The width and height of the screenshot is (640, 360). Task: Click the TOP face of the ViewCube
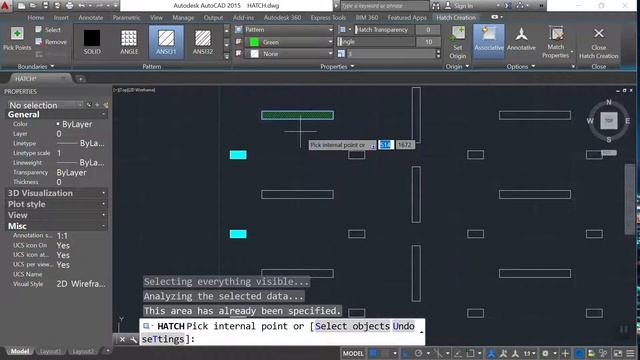(609, 121)
